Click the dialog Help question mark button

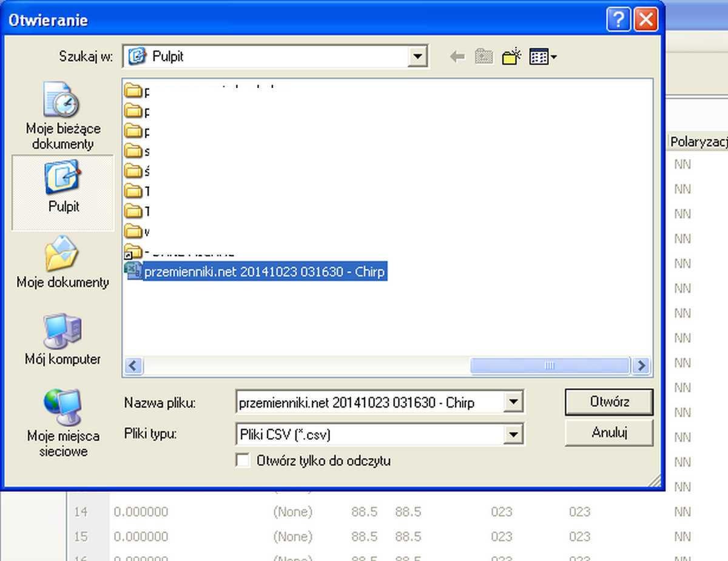(x=618, y=21)
